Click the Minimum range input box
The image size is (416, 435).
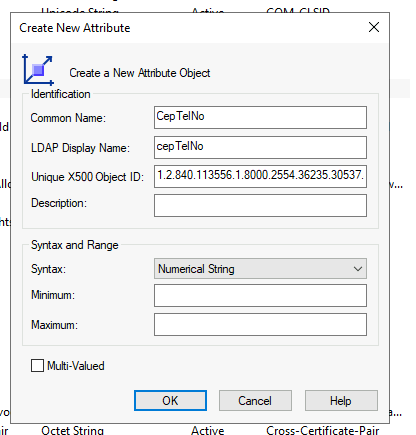pyautogui.click(x=260, y=295)
